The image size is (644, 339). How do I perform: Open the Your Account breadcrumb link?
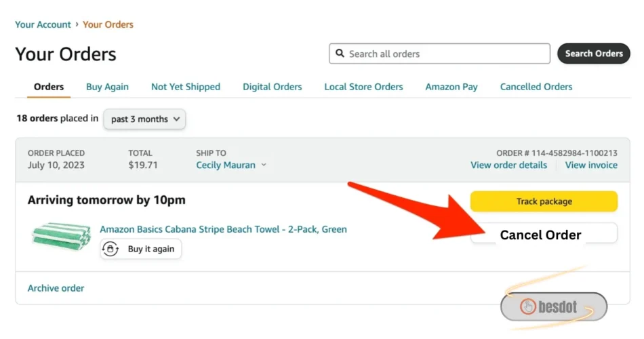click(43, 24)
